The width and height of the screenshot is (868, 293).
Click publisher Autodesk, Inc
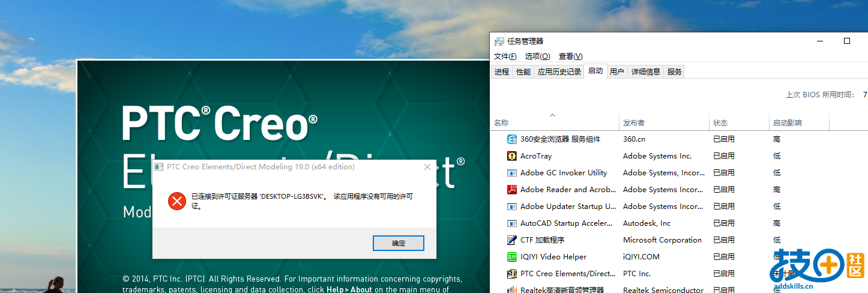(647, 223)
